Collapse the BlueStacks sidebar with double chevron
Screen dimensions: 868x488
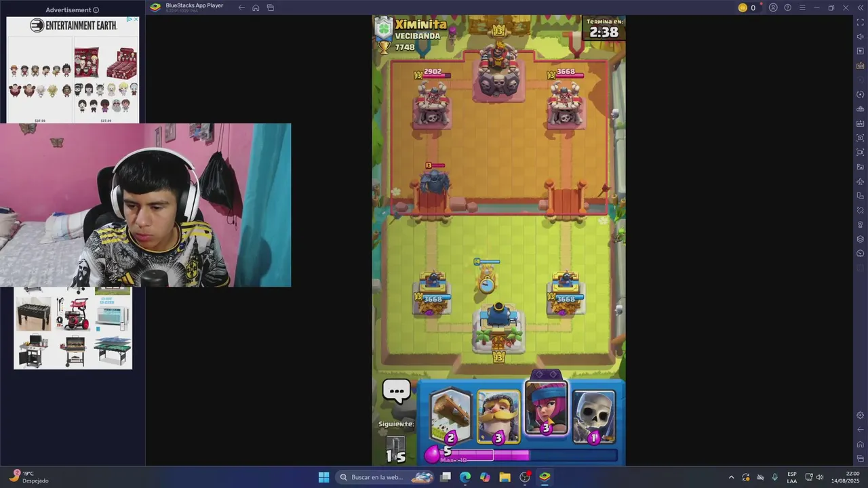pos(861,7)
